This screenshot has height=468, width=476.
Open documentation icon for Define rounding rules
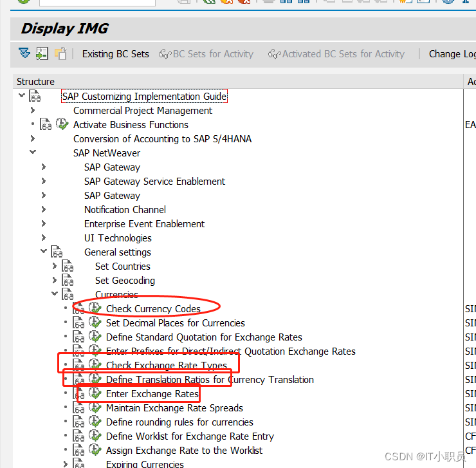(x=78, y=422)
